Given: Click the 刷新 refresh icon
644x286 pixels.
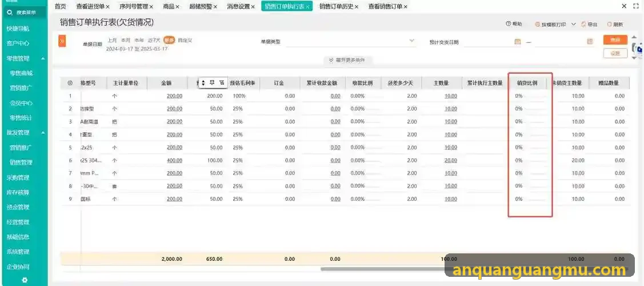Looking at the screenshot, I should pos(609,24).
